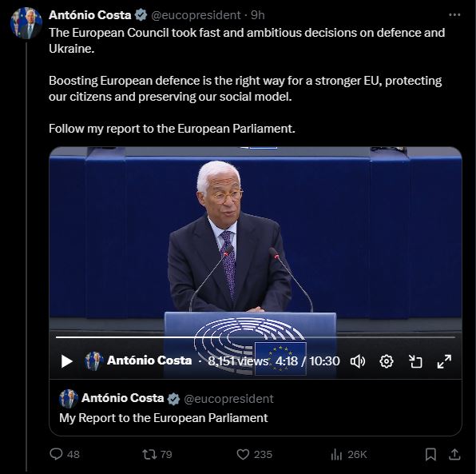Mute the video using the speaker icon
The width and height of the screenshot is (476, 474).
coord(358,361)
